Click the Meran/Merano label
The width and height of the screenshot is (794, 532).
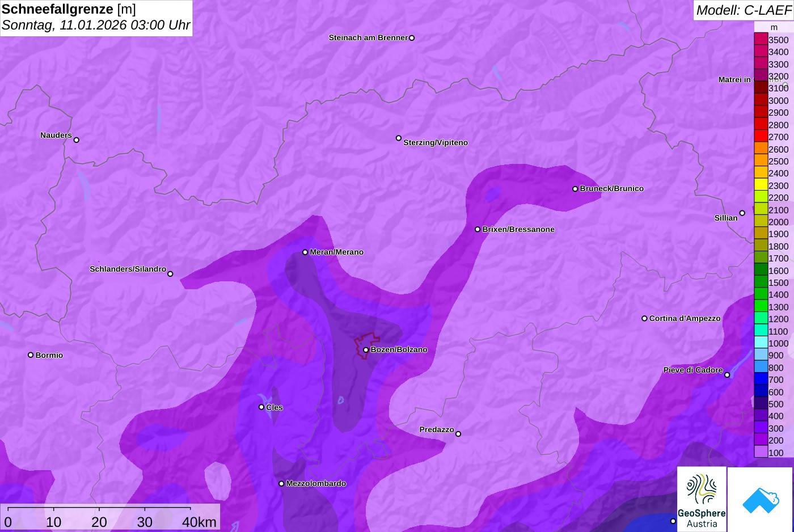(x=337, y=252)
